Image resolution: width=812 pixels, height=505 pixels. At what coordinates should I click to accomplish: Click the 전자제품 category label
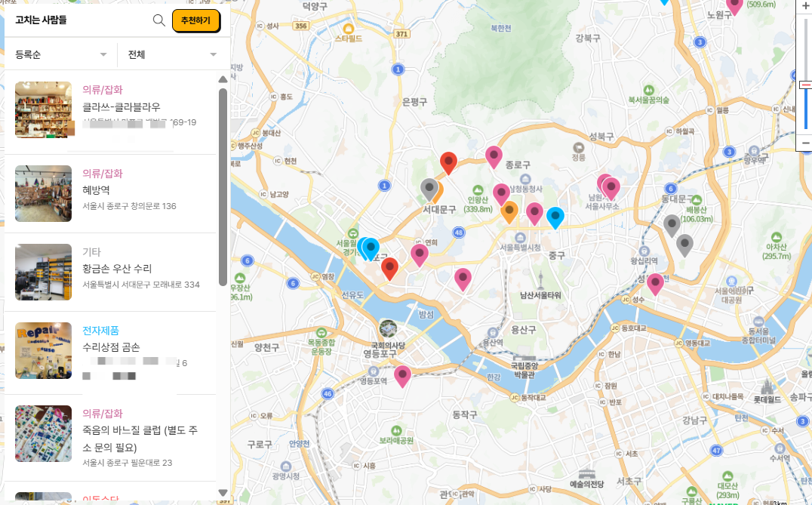(x=100, y=331)
